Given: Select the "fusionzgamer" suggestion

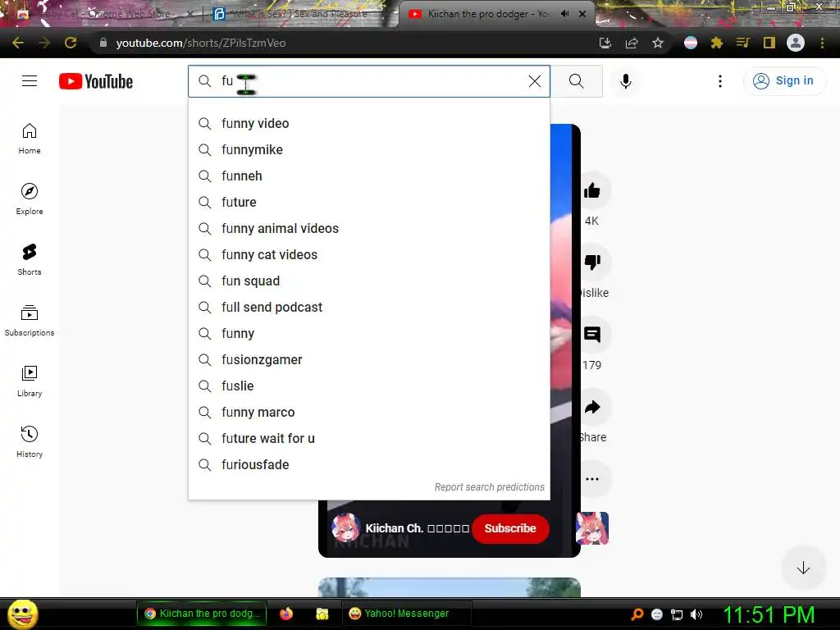Looking at the screenshot, I should [x=369, y=360].
